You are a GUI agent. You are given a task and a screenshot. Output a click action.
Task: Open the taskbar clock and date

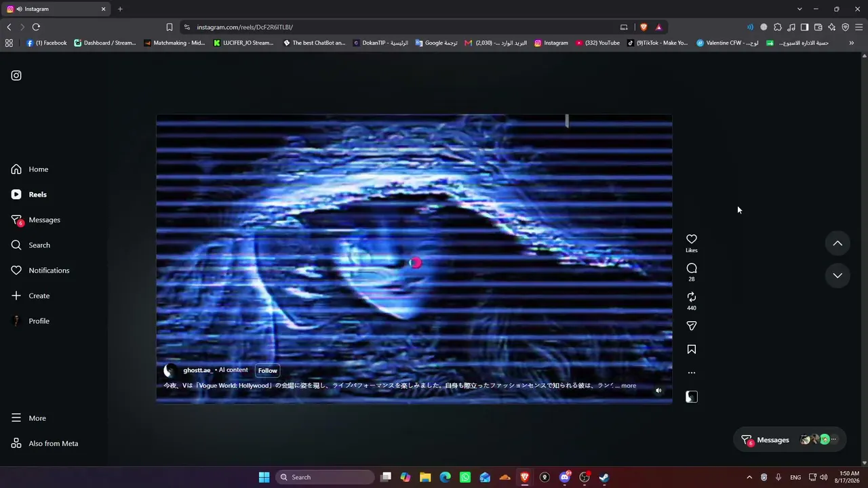[x=849, y=477]
